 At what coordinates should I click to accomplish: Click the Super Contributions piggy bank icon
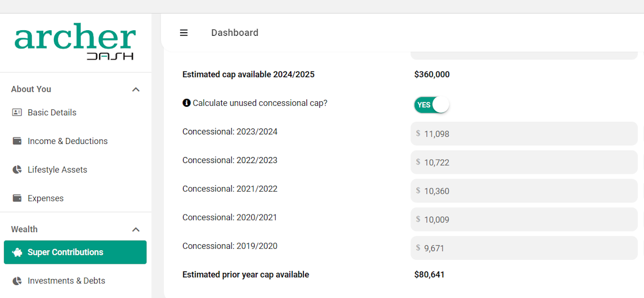[x=17, y=252]
